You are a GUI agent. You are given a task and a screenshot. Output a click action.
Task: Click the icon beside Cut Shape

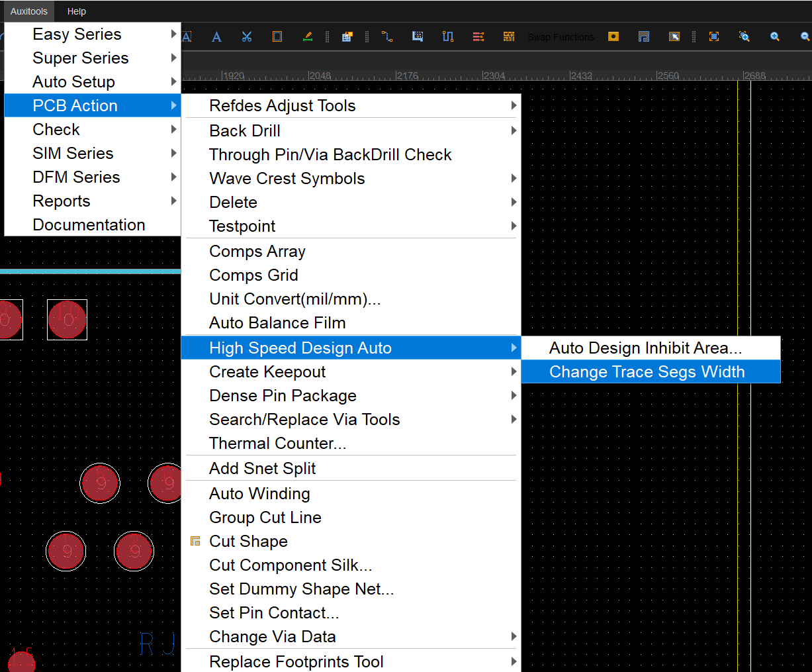tap(195, 542)
